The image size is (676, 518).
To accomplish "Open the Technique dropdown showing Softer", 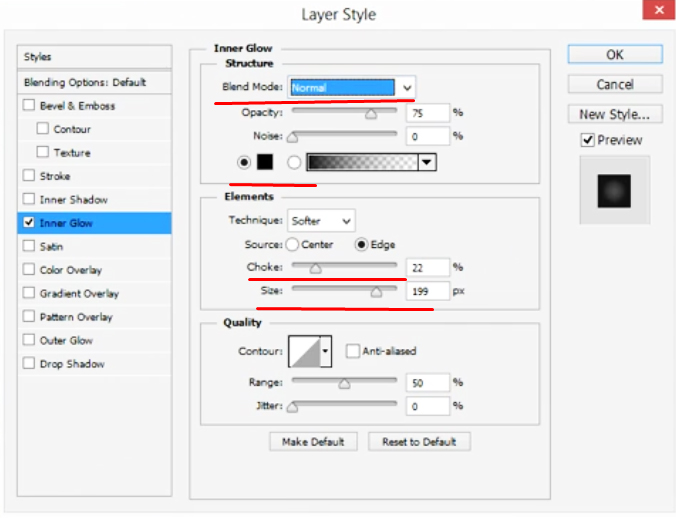I will [321, 221].
